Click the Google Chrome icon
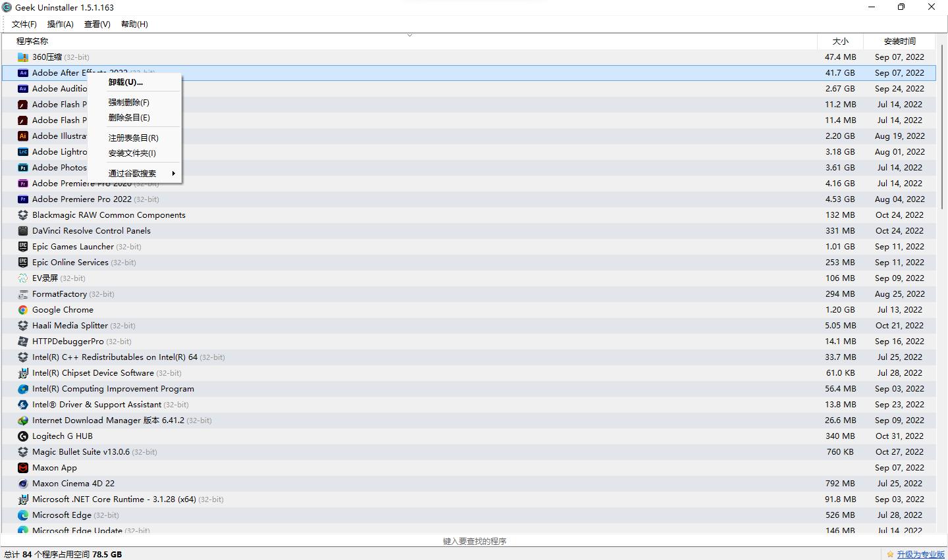This screenshot has width=948, height=560. (23, 310)
